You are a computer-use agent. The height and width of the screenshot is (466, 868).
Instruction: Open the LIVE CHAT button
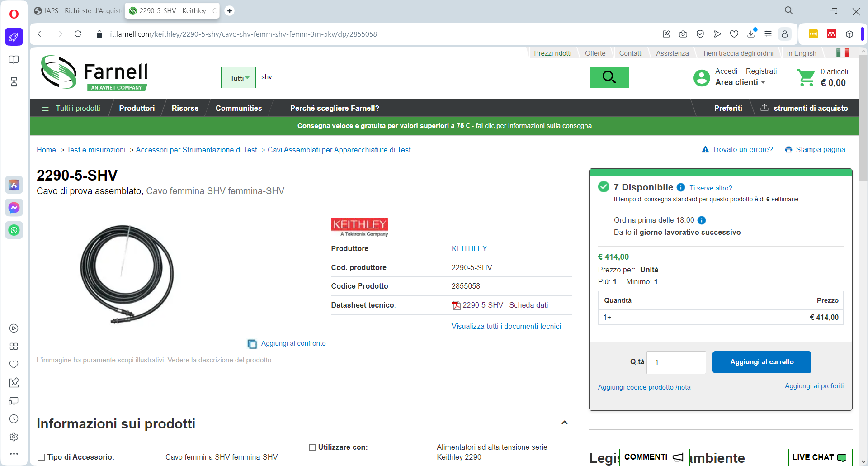[x=820, y=457]
